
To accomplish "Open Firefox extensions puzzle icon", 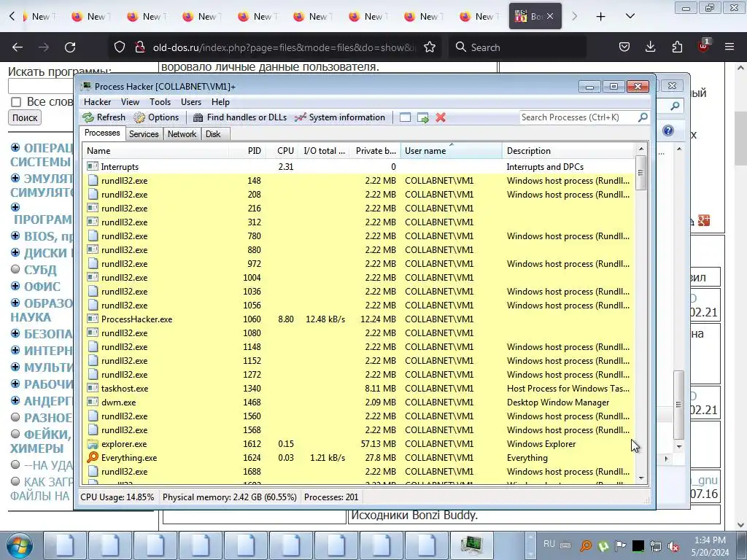I will (677, 47).
